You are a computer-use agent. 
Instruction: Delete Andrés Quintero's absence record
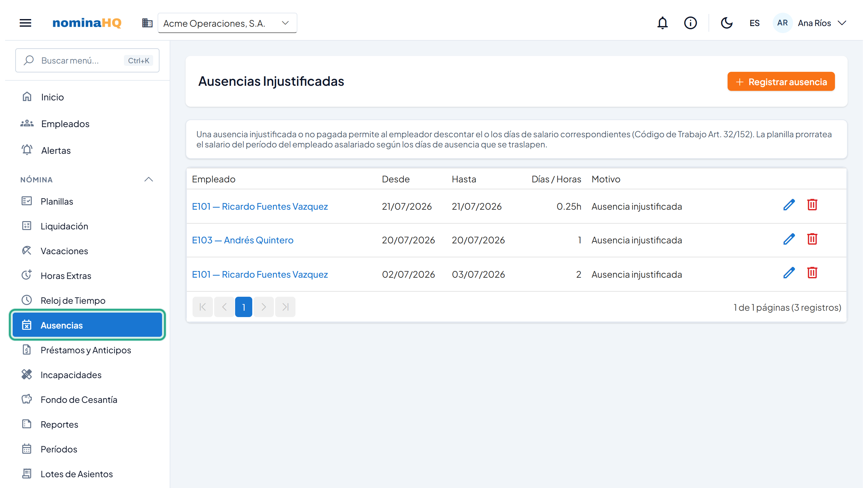812,239
